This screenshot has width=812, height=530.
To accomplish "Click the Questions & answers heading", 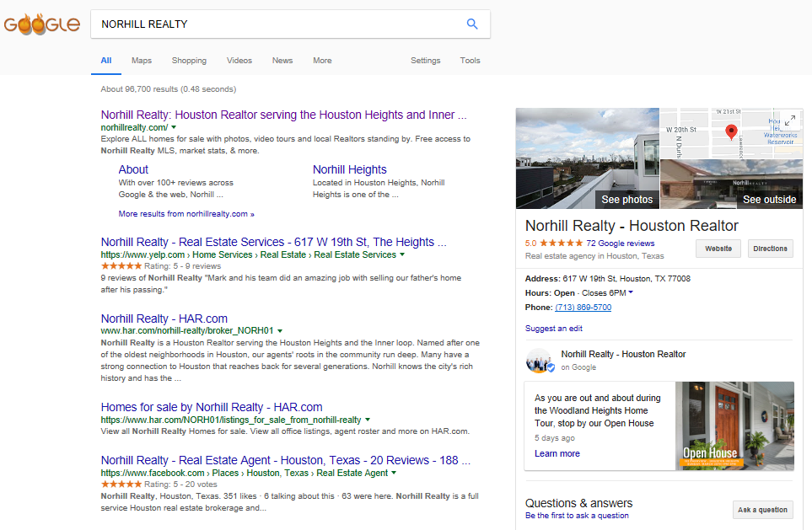I will point(579,503).
